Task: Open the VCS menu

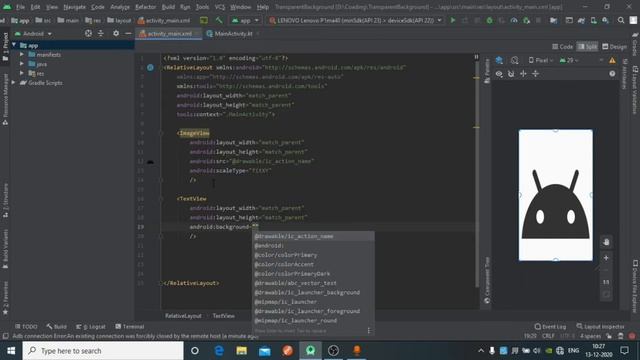Action: coord(220,7)
